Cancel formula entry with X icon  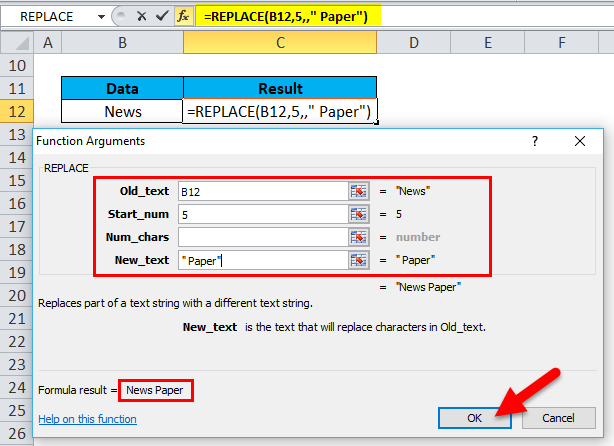[x=142, y=16]
